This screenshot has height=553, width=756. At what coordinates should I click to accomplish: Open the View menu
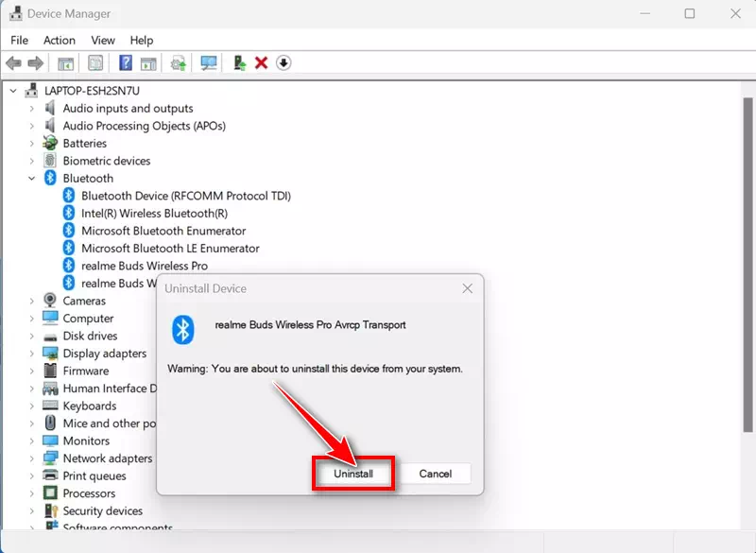(x=103, y=40)
